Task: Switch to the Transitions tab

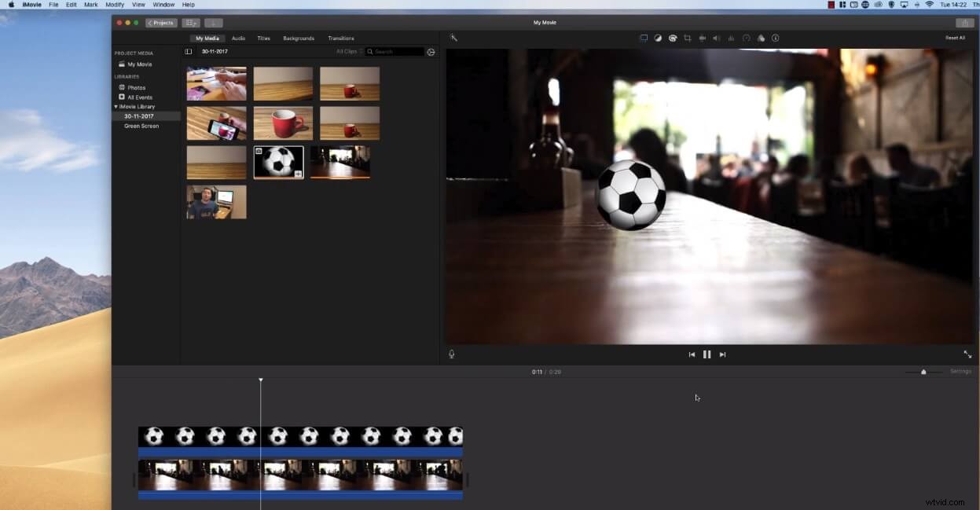Action: tap(340, 38)
